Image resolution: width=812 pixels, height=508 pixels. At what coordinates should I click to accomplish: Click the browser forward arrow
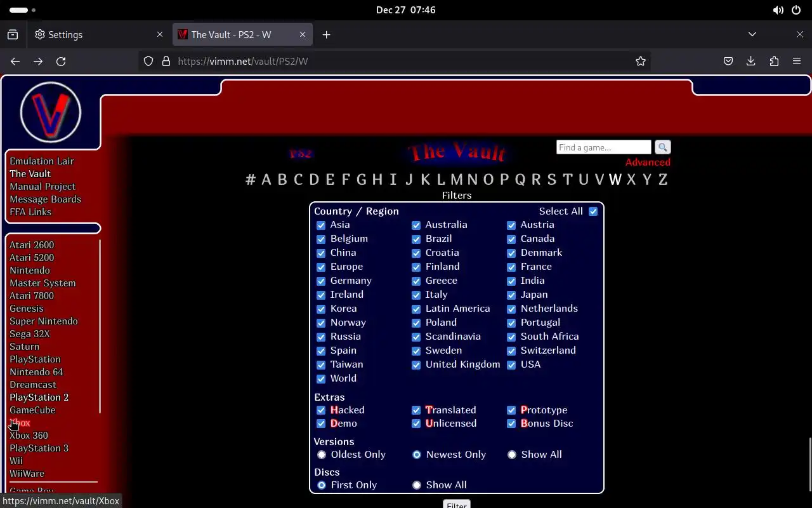(38, 61)
